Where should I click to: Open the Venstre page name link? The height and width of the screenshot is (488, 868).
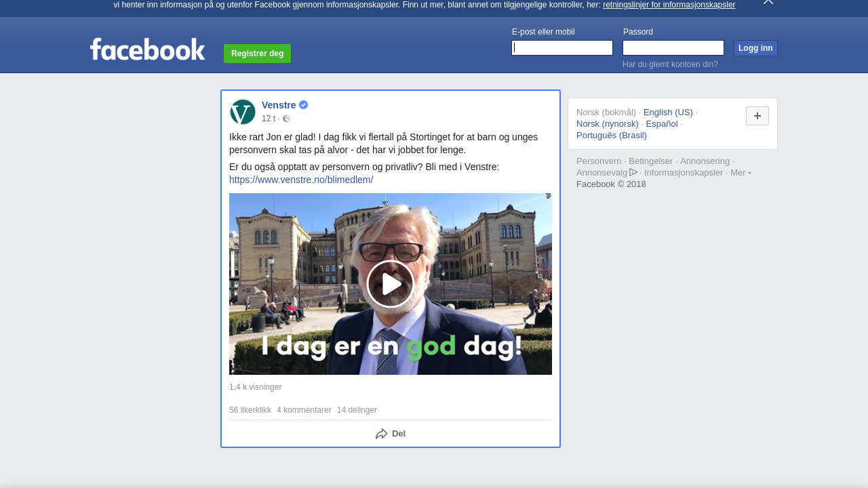click(279, 105)
